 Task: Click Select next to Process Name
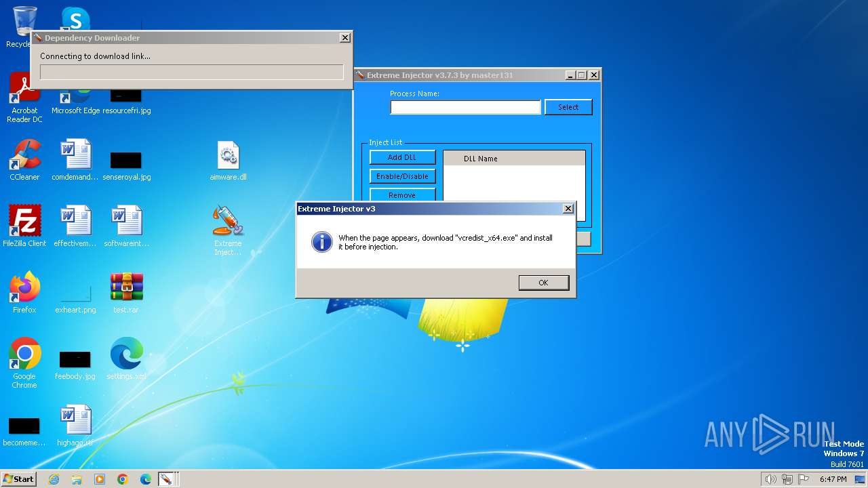tap(568, 107)
